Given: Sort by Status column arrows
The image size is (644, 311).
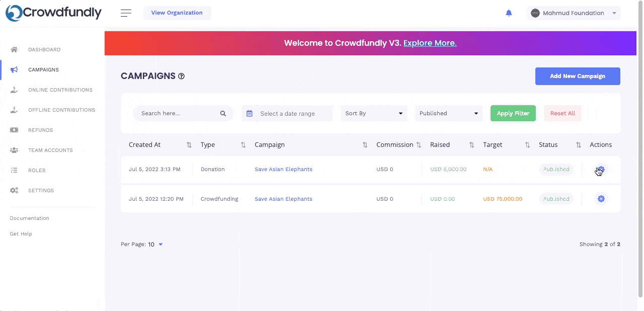Looking at the screenshot, I should 579,145.
